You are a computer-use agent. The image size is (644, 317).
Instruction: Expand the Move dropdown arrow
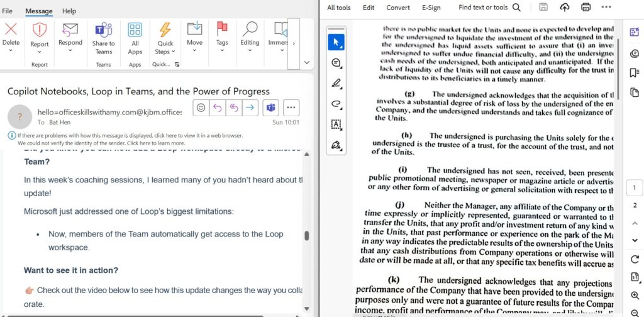pyautogui.click(x=195, y=50)
